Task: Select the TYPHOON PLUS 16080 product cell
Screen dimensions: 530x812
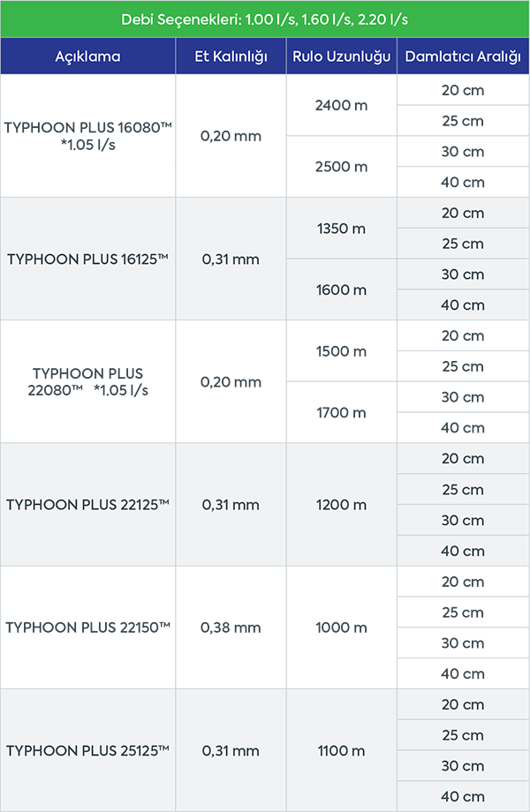Action: click(x=87, y=136)
